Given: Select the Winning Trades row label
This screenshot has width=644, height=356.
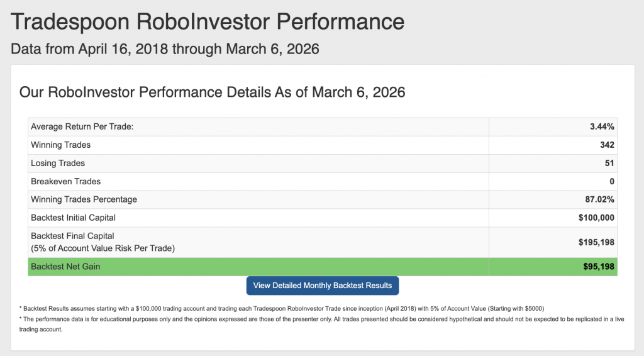Looking at the screenshot, I should click(61, 145).
